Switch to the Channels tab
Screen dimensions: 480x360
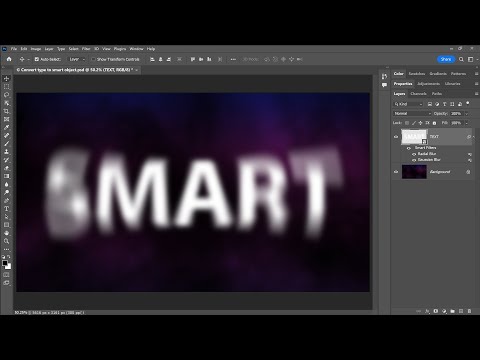click(x=418, y=94)
